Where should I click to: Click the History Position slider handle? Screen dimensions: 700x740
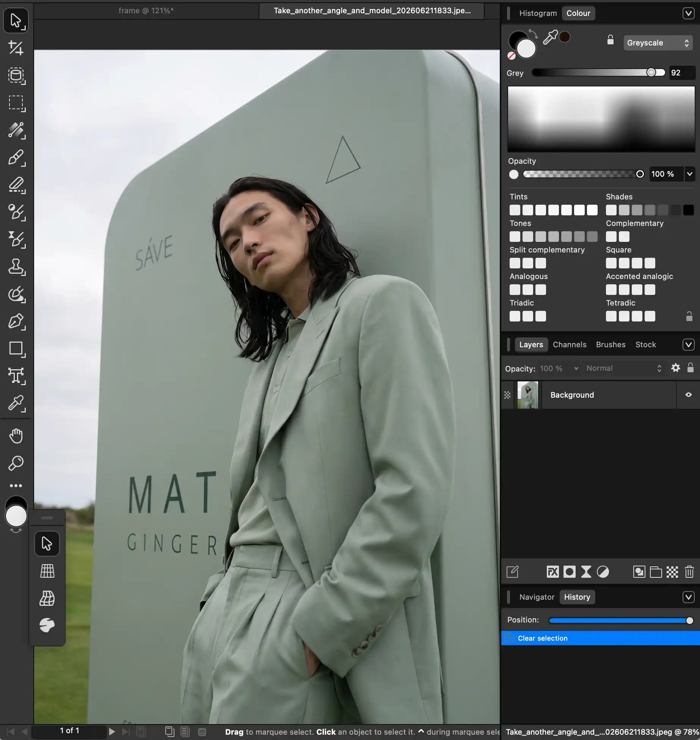click(690, 621)
